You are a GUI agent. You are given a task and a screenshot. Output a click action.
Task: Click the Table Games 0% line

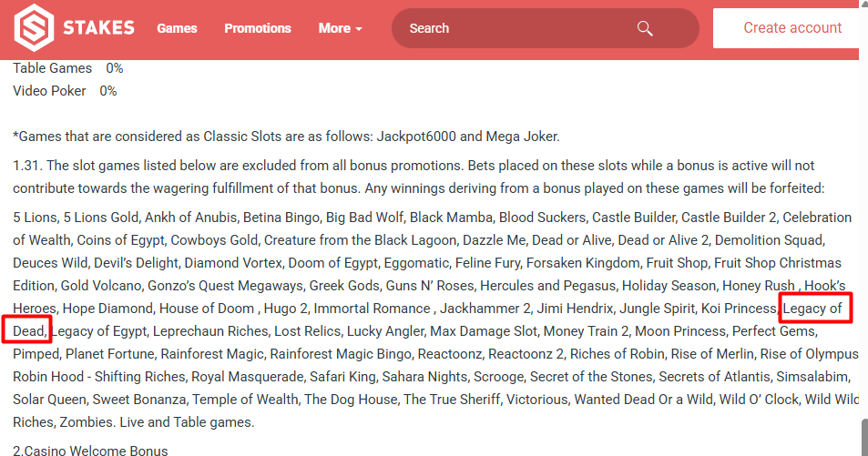pos(67,68)
